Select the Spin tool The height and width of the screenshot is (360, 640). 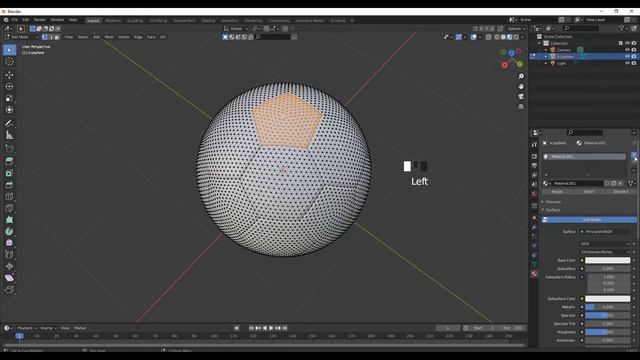(x=9, y=231)
